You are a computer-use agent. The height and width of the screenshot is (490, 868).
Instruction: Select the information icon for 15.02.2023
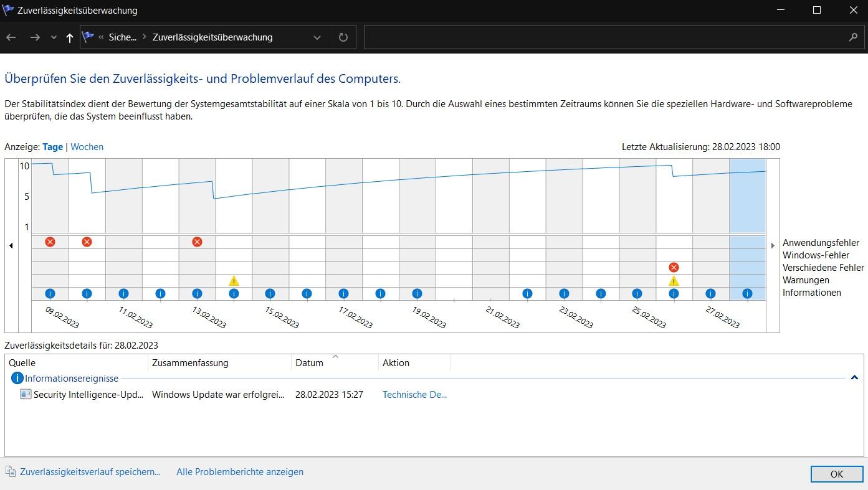[x=270, y=293]
